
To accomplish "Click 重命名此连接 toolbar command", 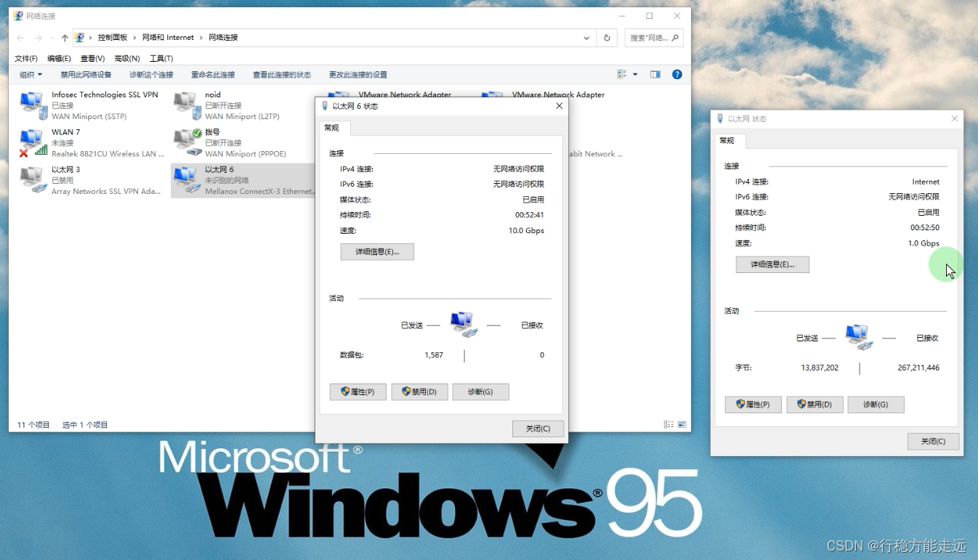I will pos(213,74).
